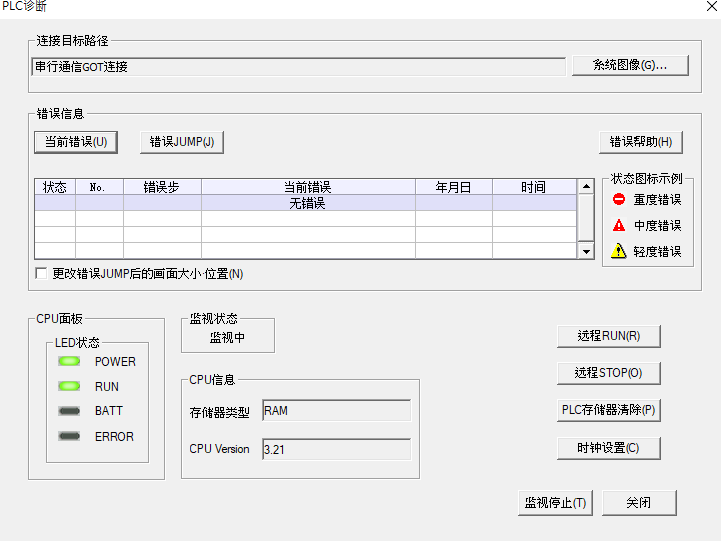721x541 pixels.
Task: Open 系统图像(G)... dialog
Action: coord(631,65)
